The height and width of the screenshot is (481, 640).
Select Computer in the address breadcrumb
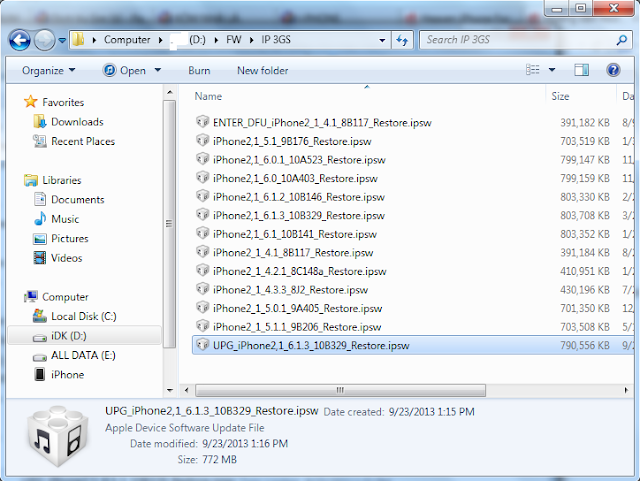pyautogui.click(x=127, y=40)
